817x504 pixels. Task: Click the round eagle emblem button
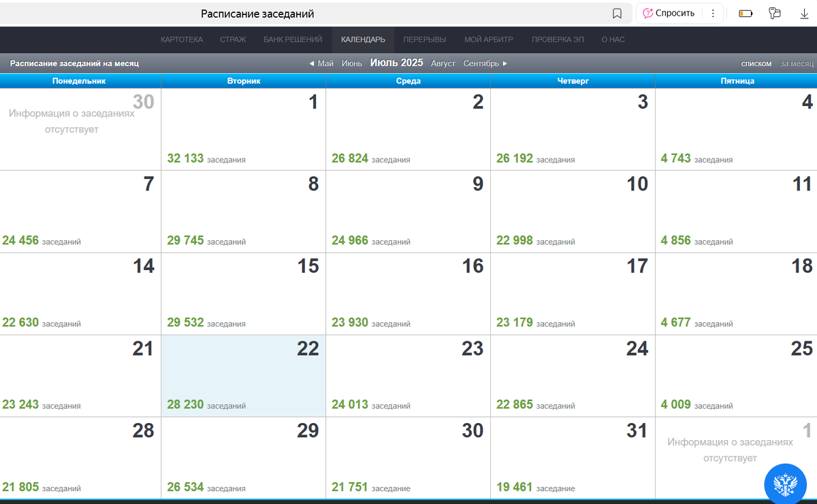click(785, 484)
